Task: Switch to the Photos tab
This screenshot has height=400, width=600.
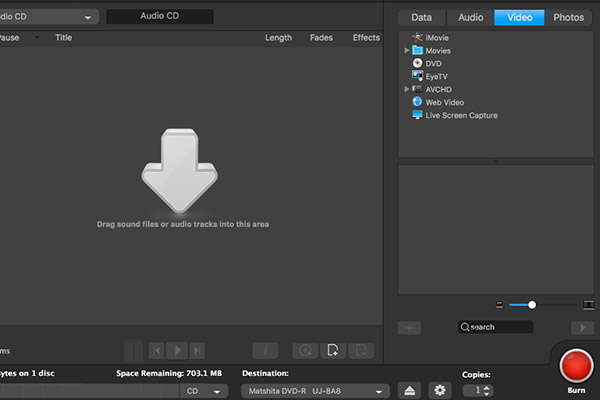Action: pos(569,17)
